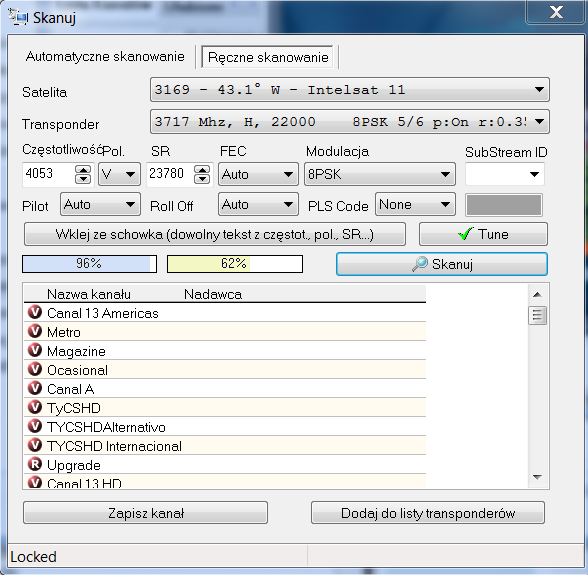
Task: Click the channel list scroll down arrow
Action: (x=537, y=477)
